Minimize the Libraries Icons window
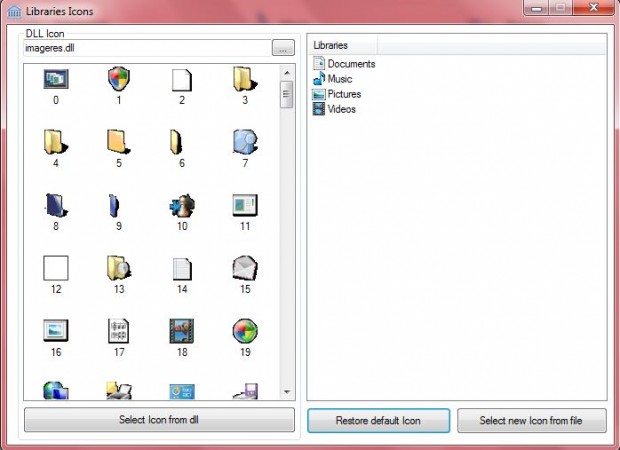This screenshot has height=450, width=620. (x=537, y=8)
